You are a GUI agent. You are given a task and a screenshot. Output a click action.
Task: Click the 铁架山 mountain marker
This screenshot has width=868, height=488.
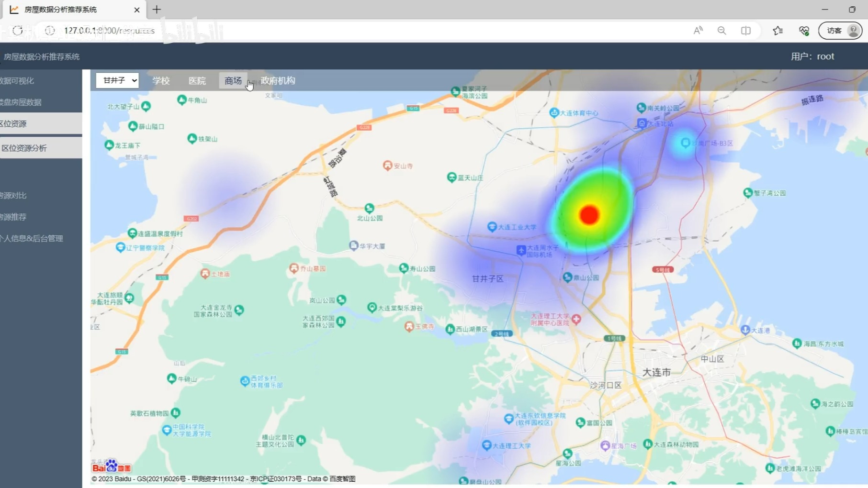[x=192, y=138]
